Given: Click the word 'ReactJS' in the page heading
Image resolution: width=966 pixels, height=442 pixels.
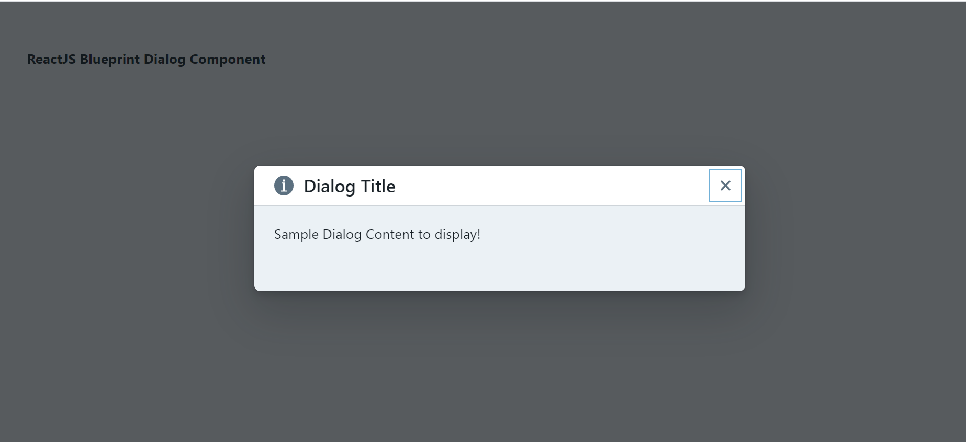Looking at the screenshot, I should tap(52, 59).
